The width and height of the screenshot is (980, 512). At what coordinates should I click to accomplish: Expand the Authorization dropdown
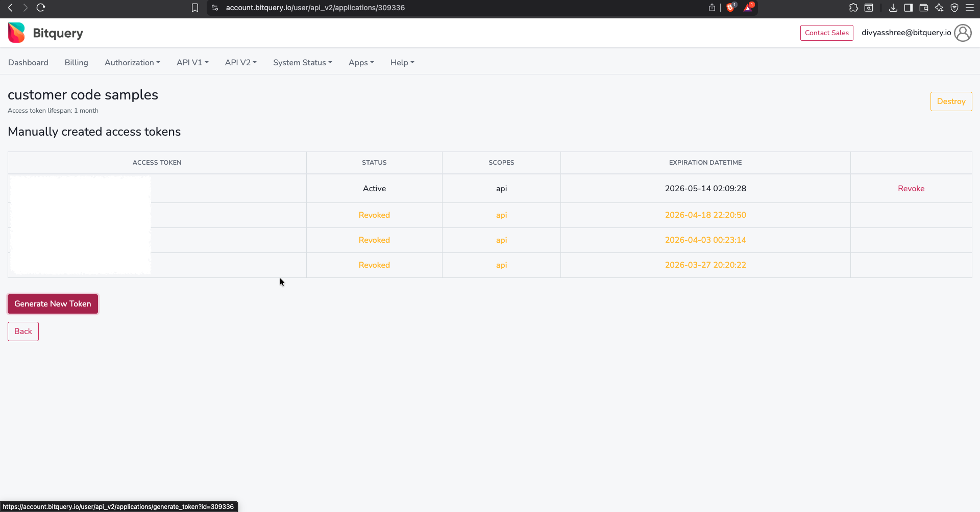pyautogui.click(x=132, y=62)
